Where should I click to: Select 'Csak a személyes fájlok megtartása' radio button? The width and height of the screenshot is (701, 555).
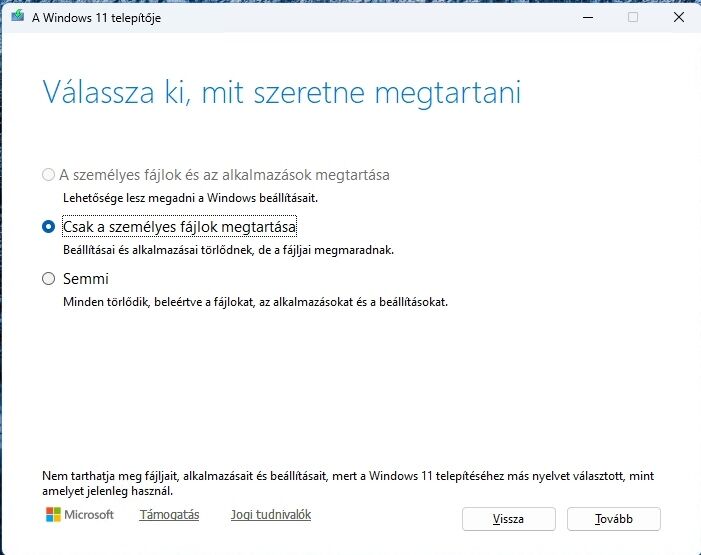[48, 227]
